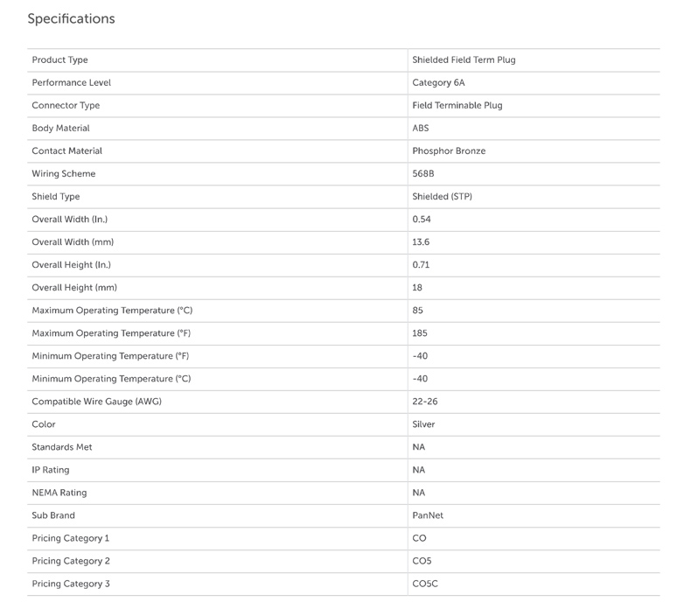Select the Connector Type label
Viewport: 691px width, 616px height.
click(66, 106)
